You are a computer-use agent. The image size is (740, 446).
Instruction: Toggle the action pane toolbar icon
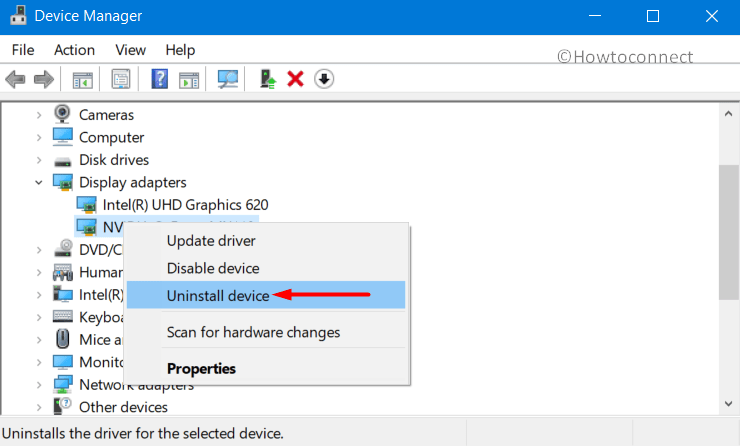(x=189, y=79)
